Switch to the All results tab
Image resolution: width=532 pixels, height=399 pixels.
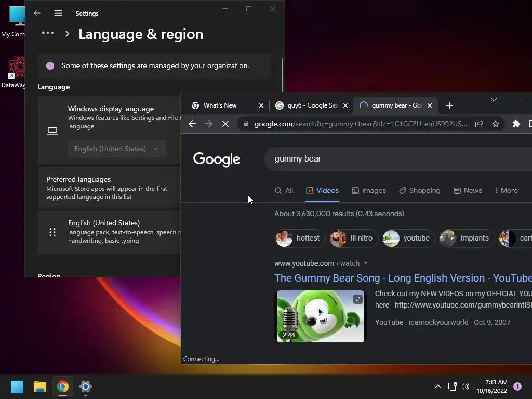click(x=284, y=190)
